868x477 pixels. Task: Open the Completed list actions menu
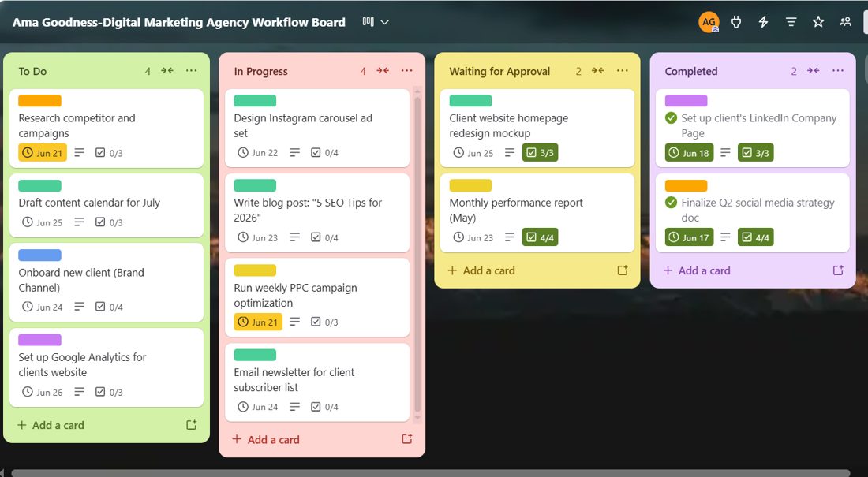click(838, 71)
